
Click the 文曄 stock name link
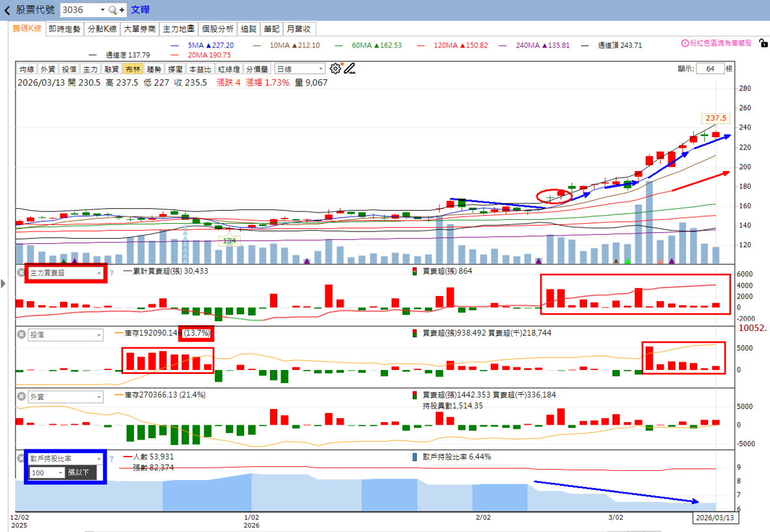pos(141,10)
